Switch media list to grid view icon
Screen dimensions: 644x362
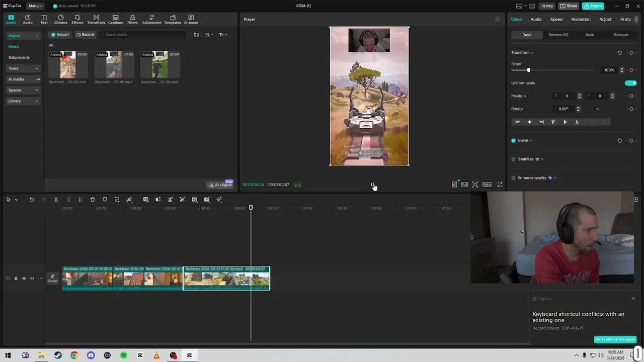pos(196,35)
